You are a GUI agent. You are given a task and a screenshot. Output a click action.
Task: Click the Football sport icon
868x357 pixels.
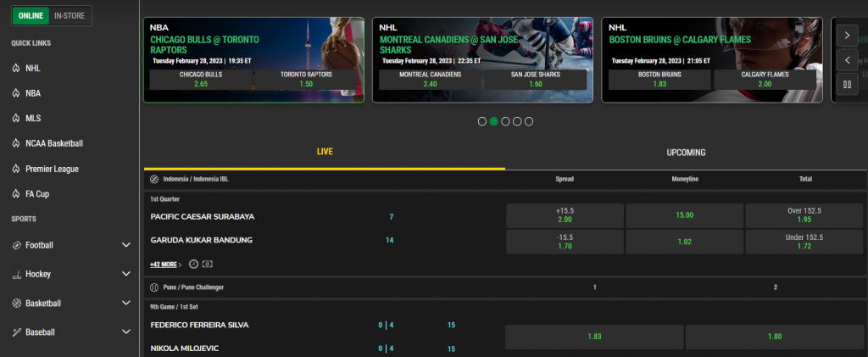(16, 245)
